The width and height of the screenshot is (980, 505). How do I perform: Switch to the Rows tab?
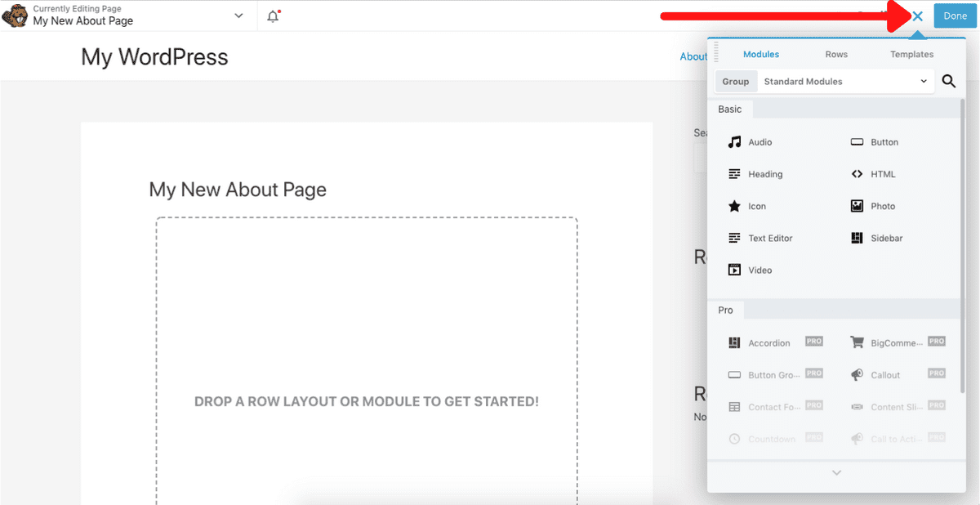coord(836,55)
